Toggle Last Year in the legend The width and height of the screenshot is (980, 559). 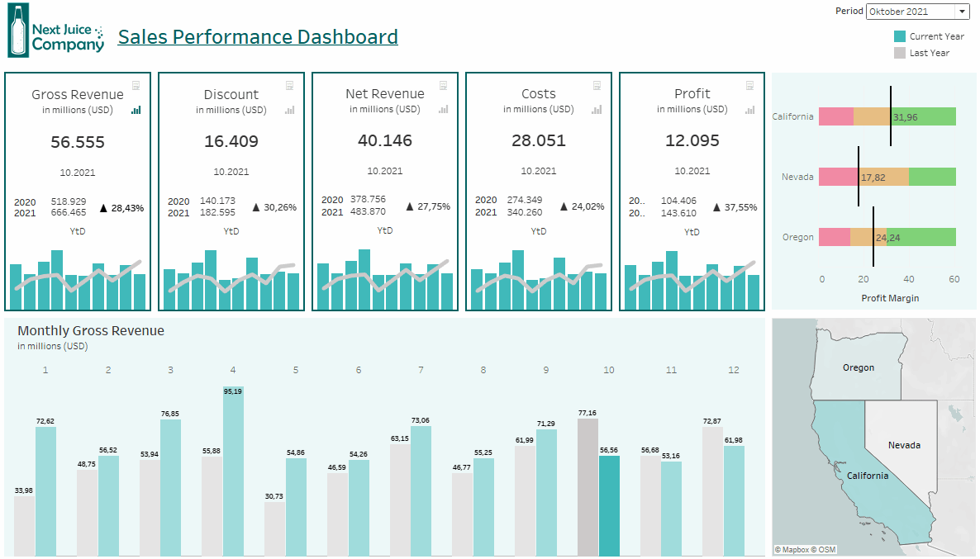923,53
